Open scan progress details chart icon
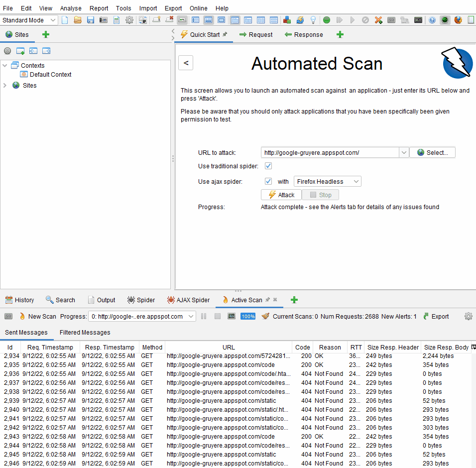 point(232,316)
